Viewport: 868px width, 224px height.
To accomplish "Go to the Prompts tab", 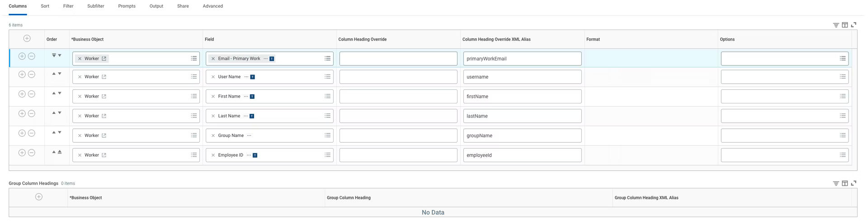I will pyautogui.click(x=127, y=6).
